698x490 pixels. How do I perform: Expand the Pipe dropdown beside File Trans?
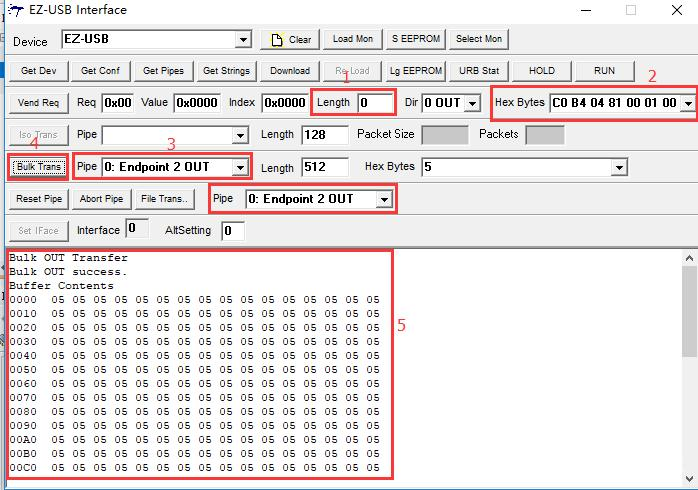384,199
